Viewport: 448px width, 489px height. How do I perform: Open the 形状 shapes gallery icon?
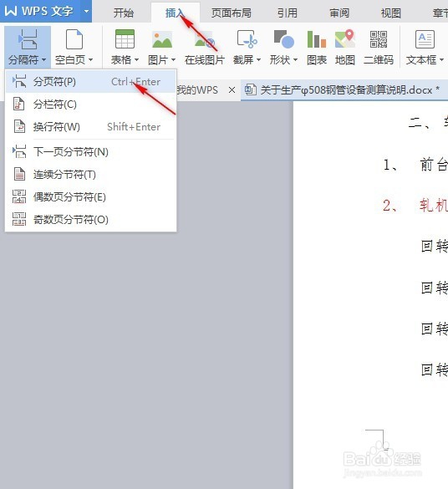pos(283,39)
